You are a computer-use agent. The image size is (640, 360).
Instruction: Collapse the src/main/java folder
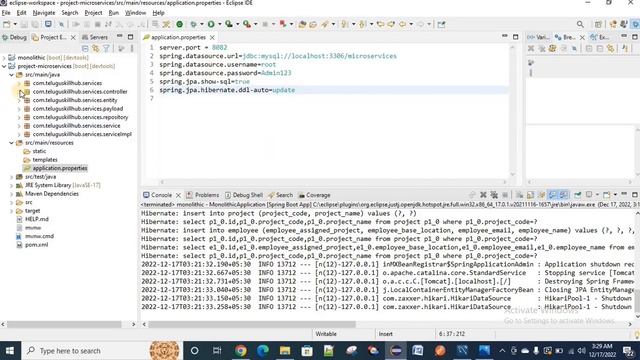pyautogui.click(x=12, y=75)
